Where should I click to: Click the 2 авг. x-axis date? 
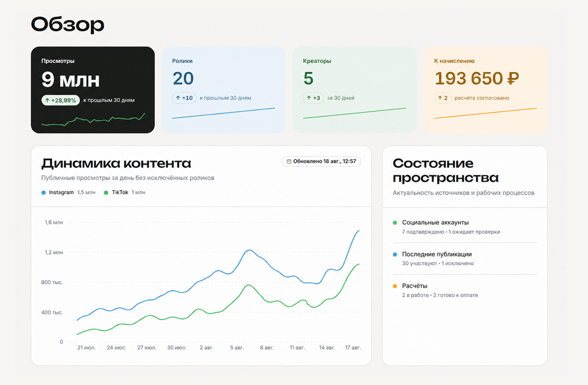(x=207, y=348)
